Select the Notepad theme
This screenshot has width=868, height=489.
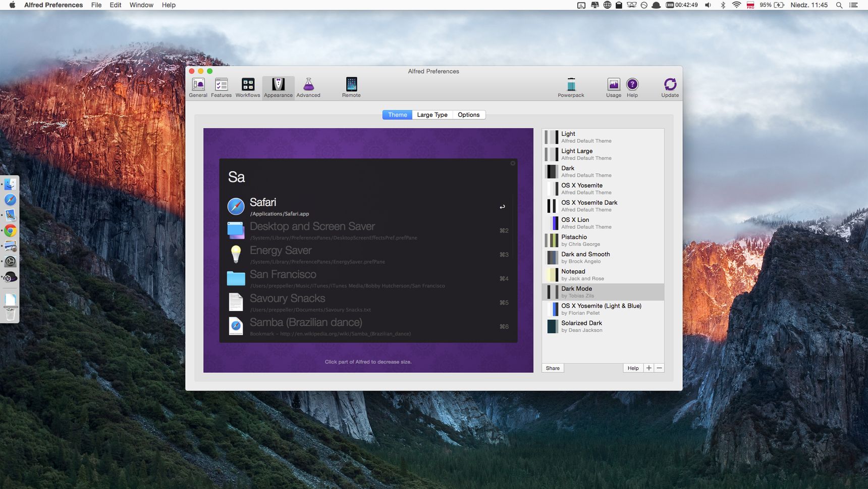603,274
